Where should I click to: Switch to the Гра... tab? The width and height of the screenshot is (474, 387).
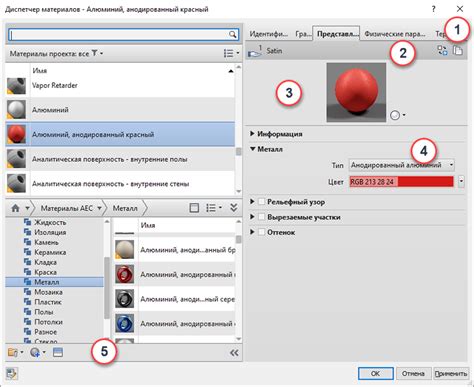pyautogui.click(x=303, y=34)
